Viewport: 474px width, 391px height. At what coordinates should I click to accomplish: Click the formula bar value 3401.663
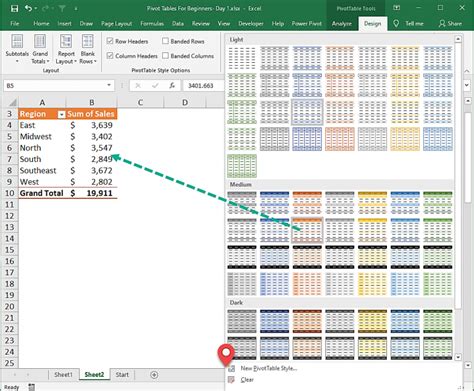pos(200,86)
